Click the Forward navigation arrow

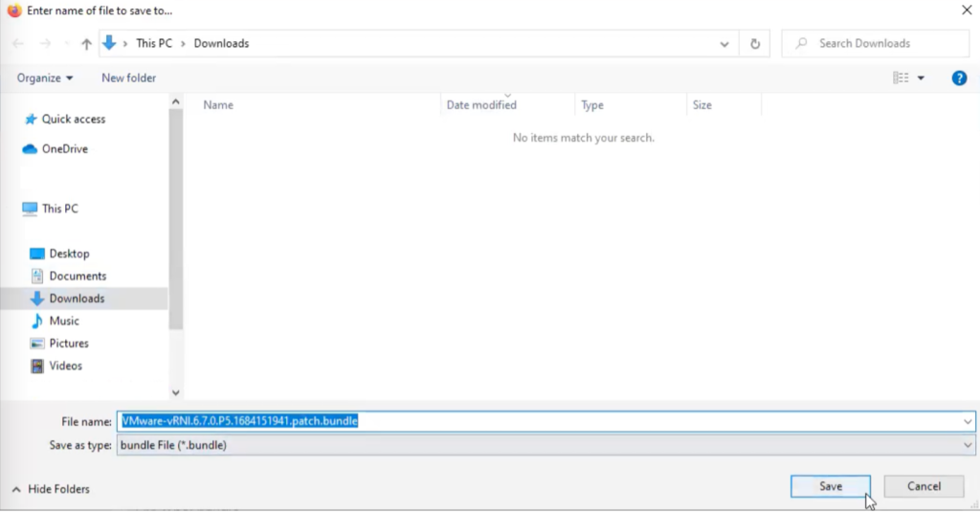tap(45, 44)
